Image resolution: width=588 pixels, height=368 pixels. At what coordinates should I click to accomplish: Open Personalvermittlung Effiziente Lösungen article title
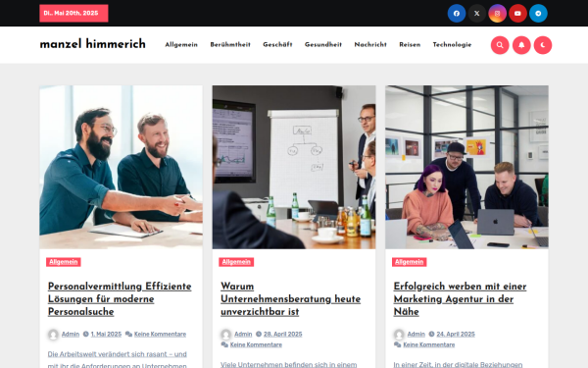(120, 299)
